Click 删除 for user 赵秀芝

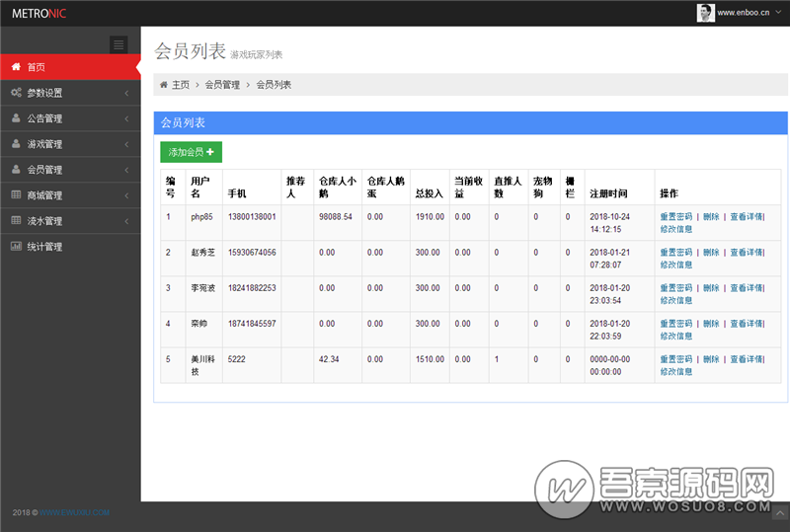point(711,253)
